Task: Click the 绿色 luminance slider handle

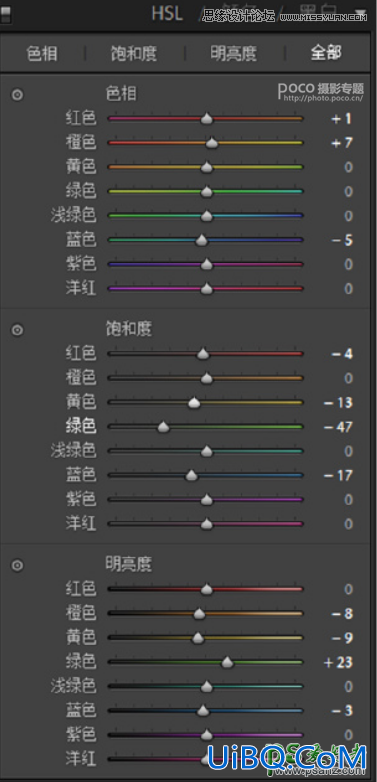Action: pyautogui.click(x=227, y=662)
